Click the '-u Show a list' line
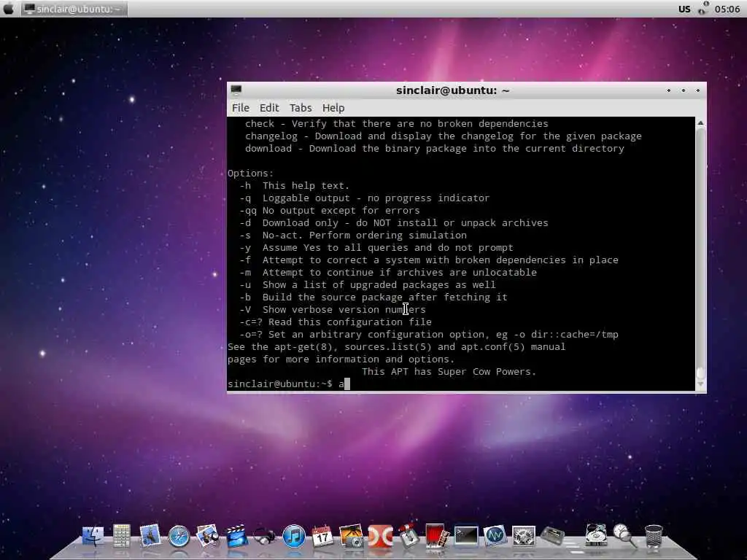747x560 pixels. pos(368,285)
